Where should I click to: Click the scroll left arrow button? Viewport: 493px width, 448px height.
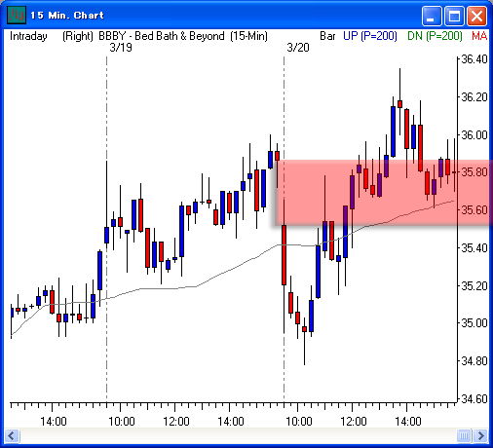12,435
